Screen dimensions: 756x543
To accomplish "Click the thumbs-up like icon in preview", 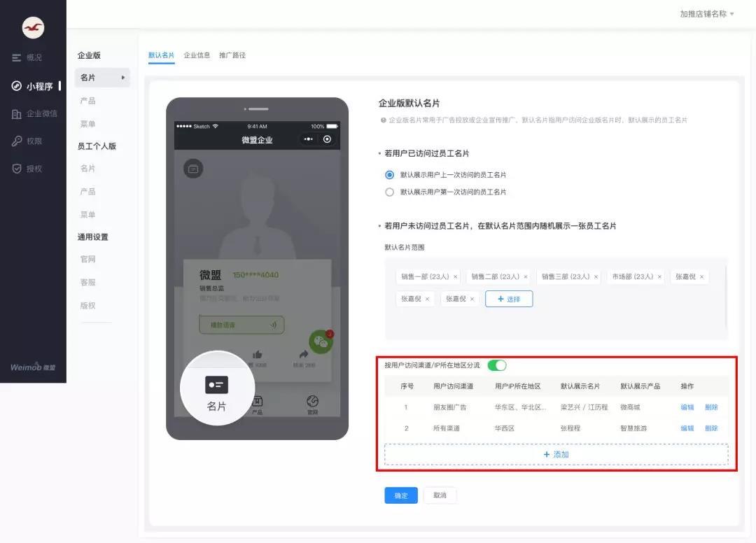I will [x=258, y=355].
